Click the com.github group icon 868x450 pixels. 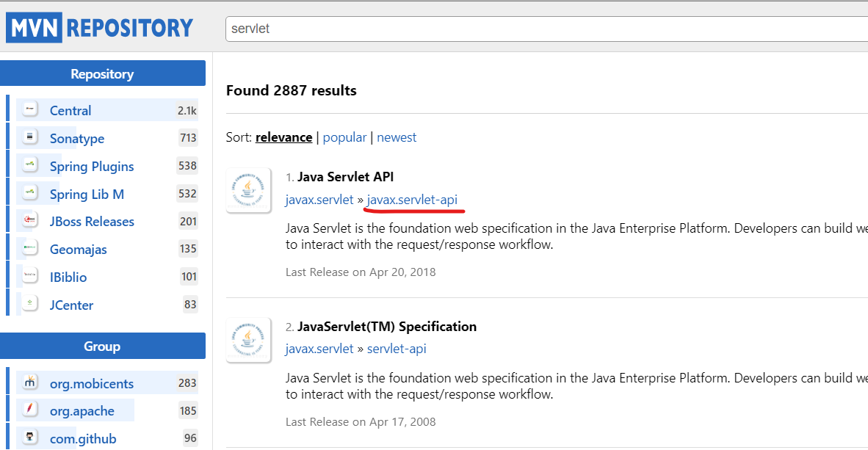coord(30,437)
